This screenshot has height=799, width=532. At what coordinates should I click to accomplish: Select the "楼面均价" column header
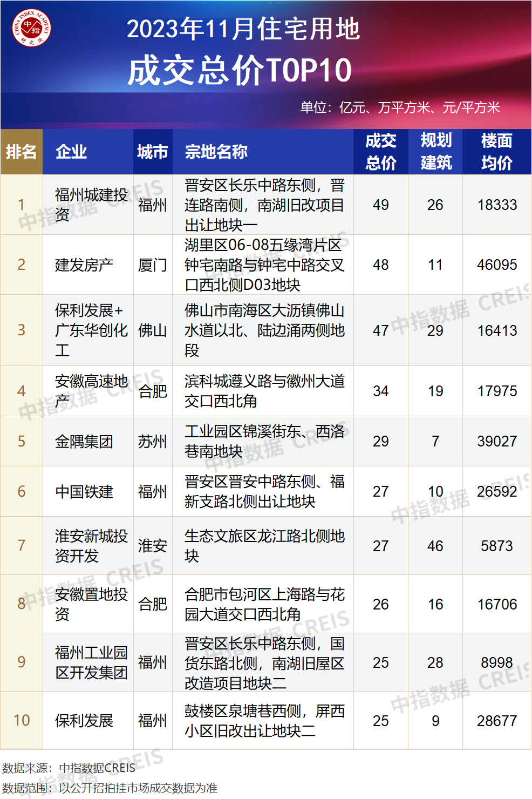click(497, 152)
